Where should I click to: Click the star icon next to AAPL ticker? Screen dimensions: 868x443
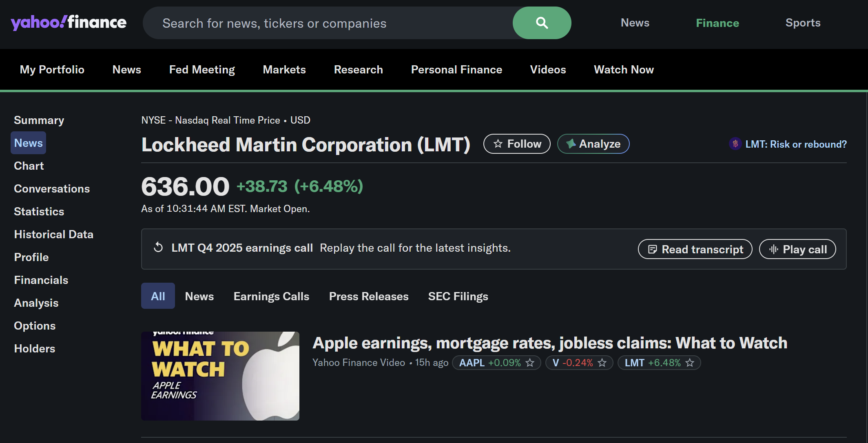(x=530, y=363)
